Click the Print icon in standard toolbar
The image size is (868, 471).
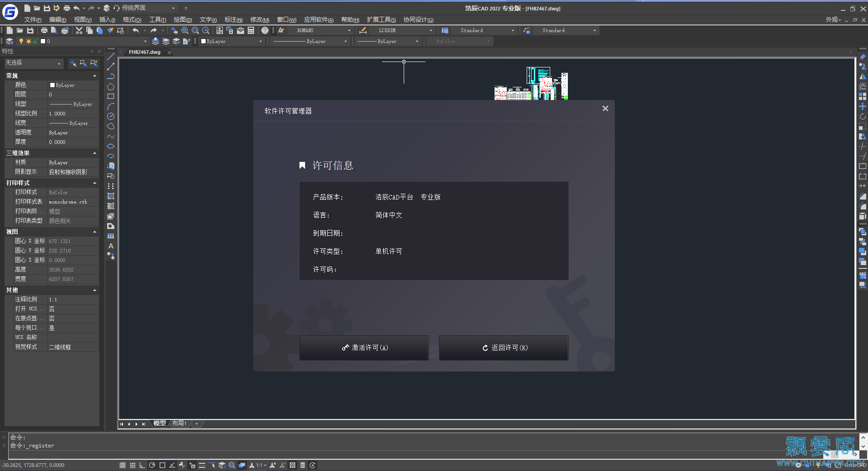(44, 30)
